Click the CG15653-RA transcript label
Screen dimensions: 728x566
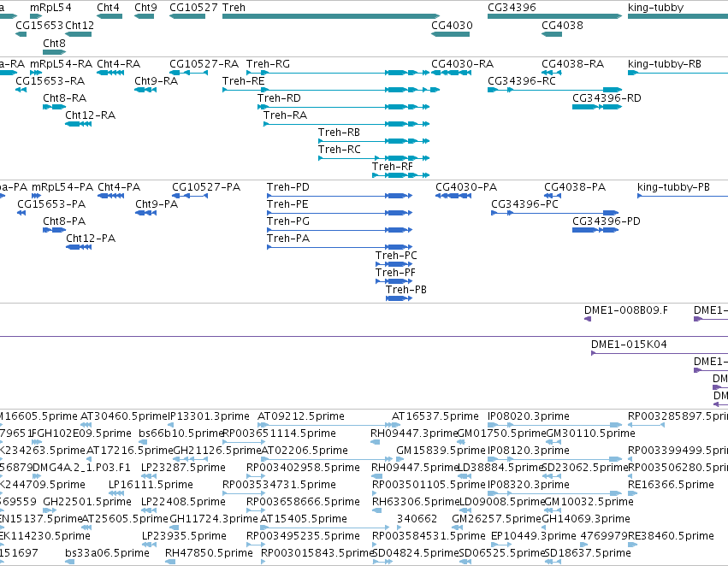(x=50, y=80)
